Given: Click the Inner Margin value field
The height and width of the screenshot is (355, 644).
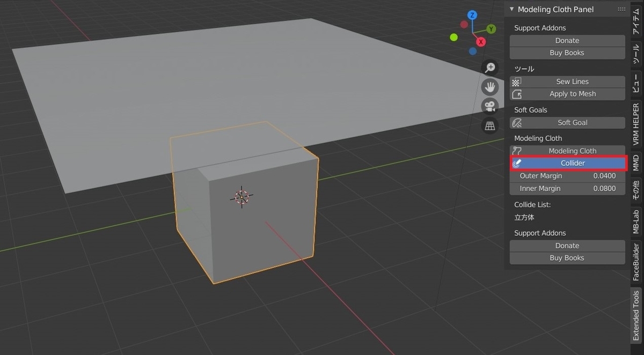Looking at the screenshot, I should click(x=567, y=189).
